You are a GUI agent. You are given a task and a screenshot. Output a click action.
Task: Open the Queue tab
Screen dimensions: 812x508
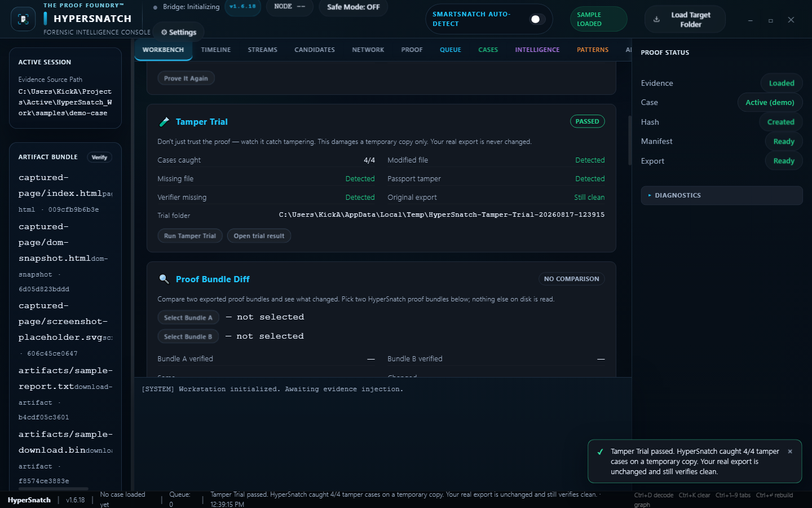click(x=451, y=50)
